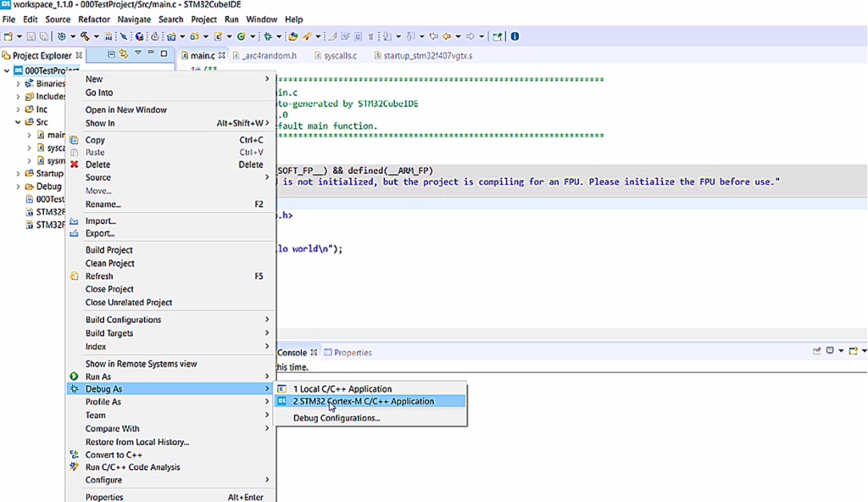Open the Refactor menu
Image resolution: width=868 pixels, height=502 pixels.
94,20
